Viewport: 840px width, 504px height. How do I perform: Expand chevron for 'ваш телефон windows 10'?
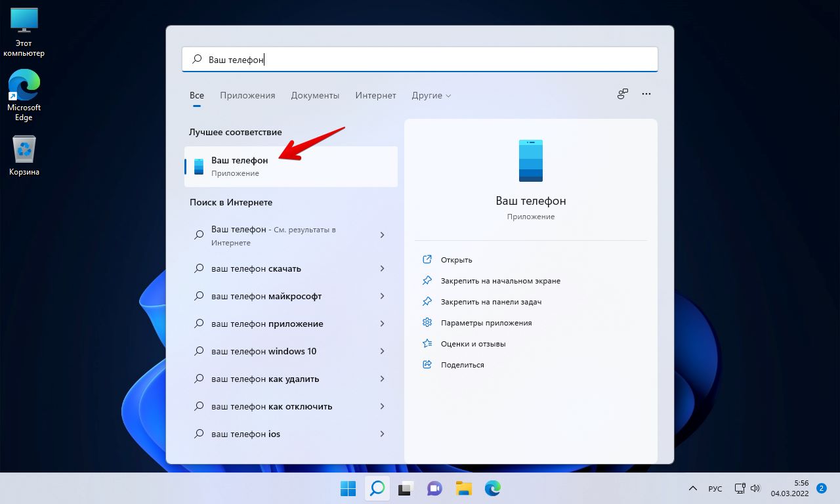click(x=383, y=351)
